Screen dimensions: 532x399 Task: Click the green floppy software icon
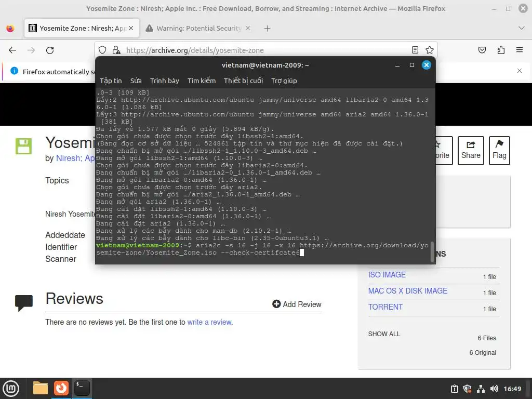[23, 146]
